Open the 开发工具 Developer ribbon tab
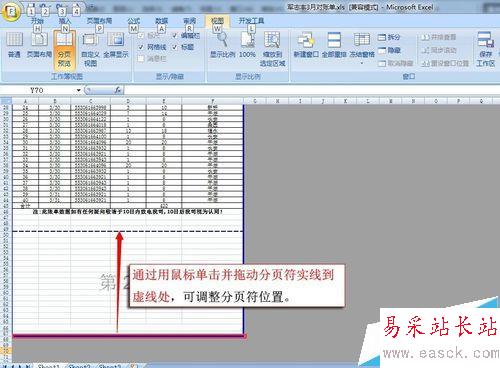 point(251,21)
